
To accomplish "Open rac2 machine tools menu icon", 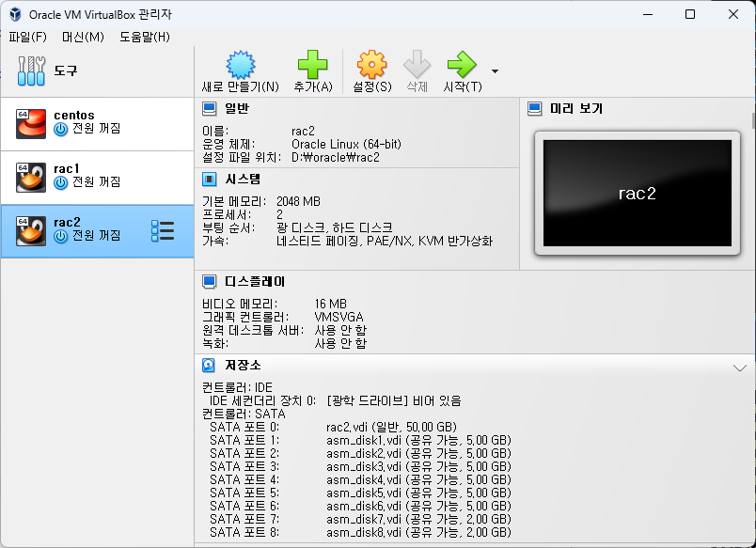I will pos(163,231).
